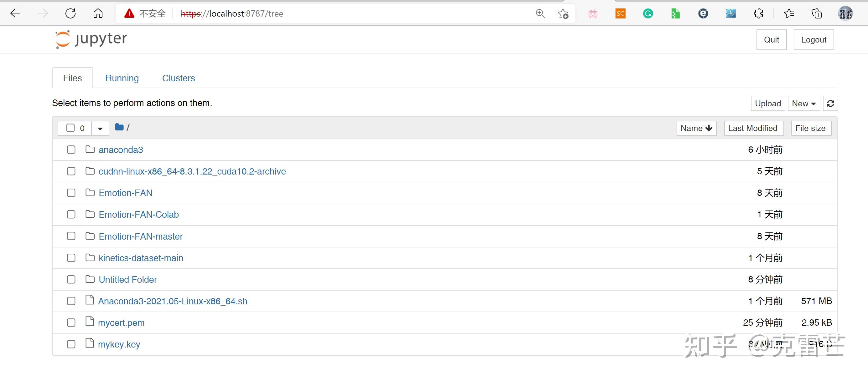Add this page to favorites

pos(563,13)
